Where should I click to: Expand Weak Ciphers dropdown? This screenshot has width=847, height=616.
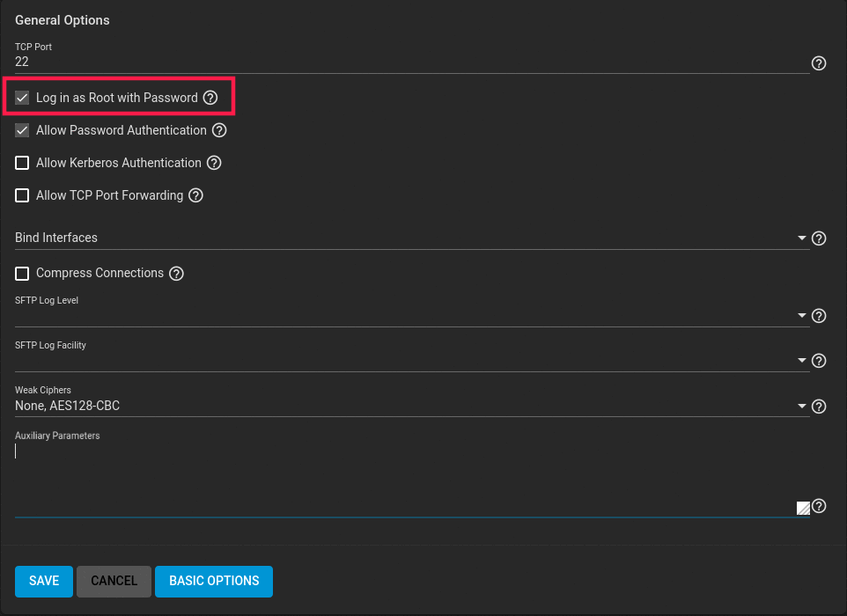pyautogui.click(x=801, y=407)
